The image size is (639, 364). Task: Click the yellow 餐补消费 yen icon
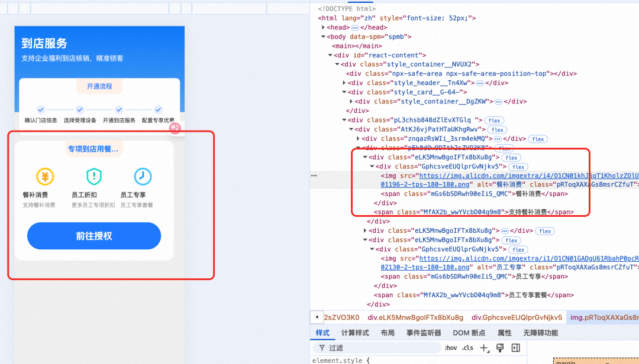(x=45, y=176)
